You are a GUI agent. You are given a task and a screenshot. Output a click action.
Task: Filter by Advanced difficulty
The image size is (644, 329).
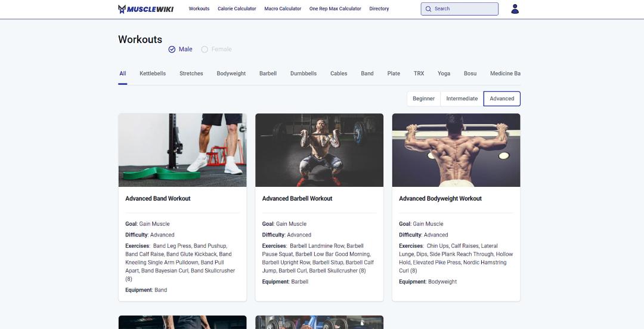[x=502, y=99]
